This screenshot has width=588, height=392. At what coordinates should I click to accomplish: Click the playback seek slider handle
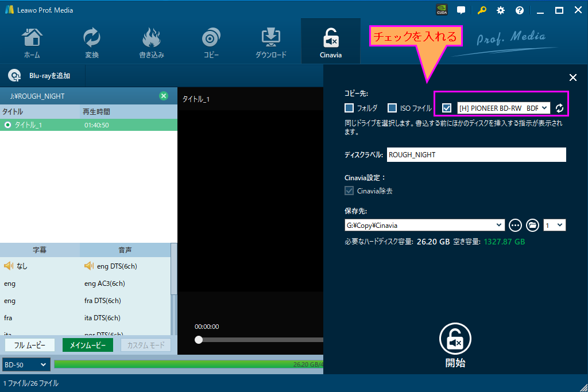(199, 340)
